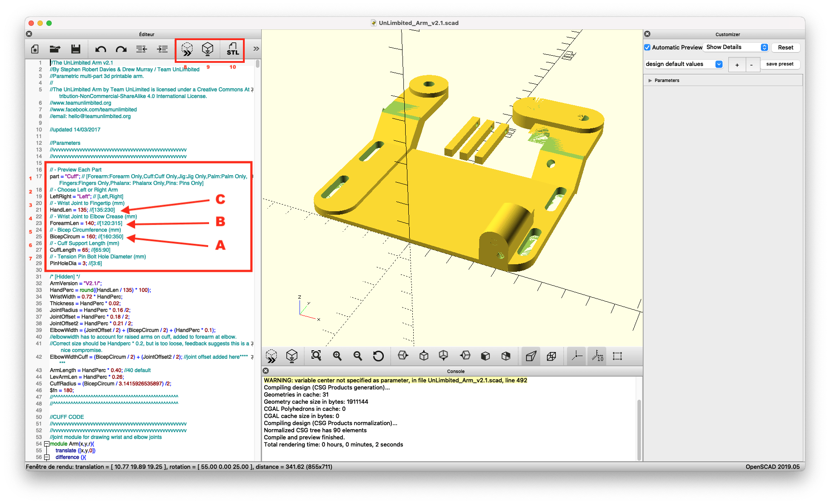Unindent code with the editor toolbar icon

pyautogui.click(x=142, y=49)
